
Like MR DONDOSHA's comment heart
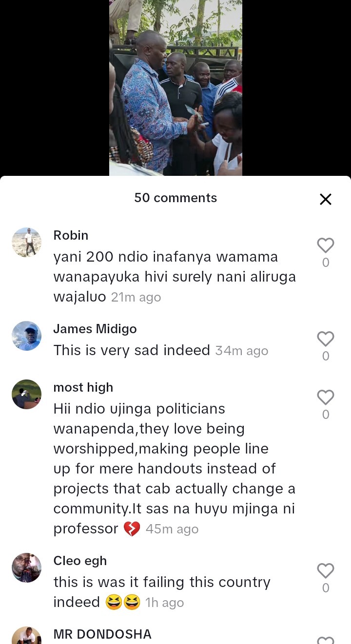pos(326,640)
